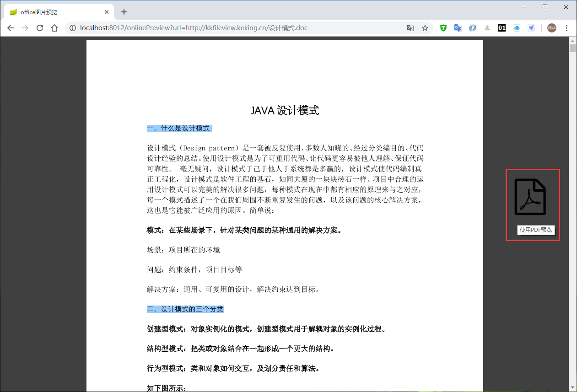577x392 pixels.
Task: Open a new browser tab
Action: pos(124,11)
